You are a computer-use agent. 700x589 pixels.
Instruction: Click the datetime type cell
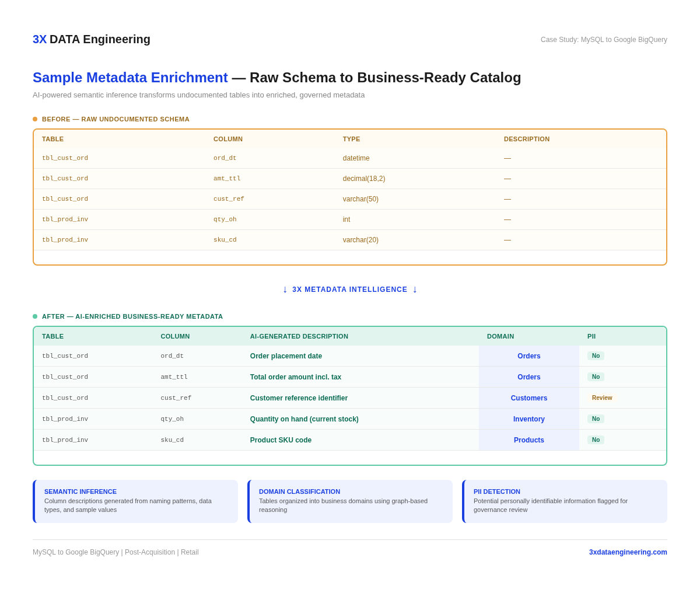[356, 158]
